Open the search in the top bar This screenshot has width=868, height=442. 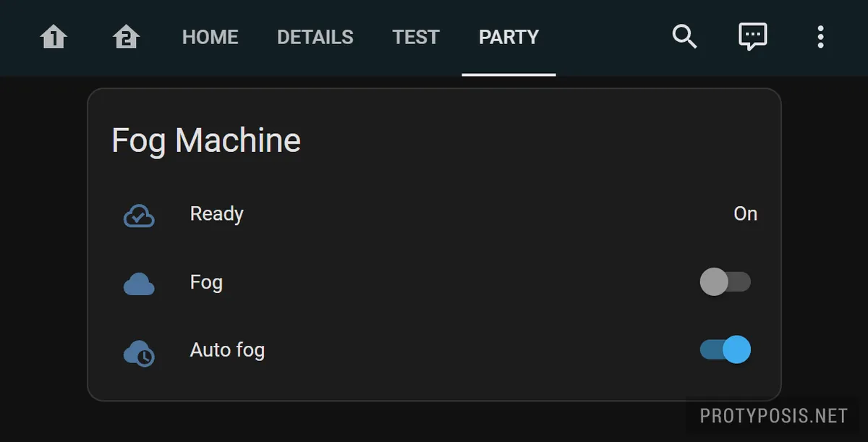pyautogui.click(x=684, y=37)
